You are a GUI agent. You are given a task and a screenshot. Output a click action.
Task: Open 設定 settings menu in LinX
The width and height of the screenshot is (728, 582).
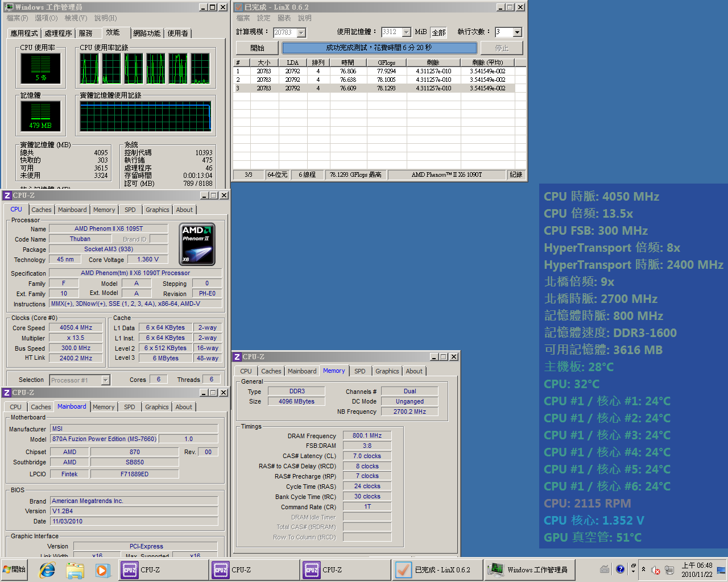tap(263, 18)
